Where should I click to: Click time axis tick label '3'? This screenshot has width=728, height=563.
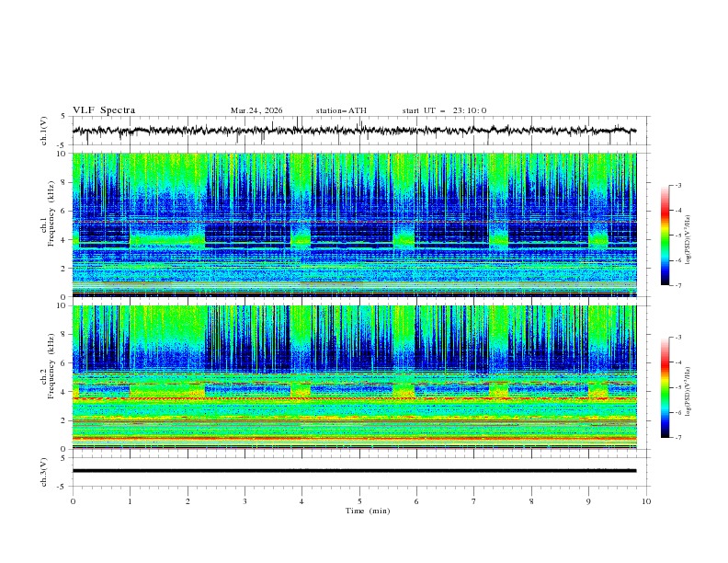point(245,501)
